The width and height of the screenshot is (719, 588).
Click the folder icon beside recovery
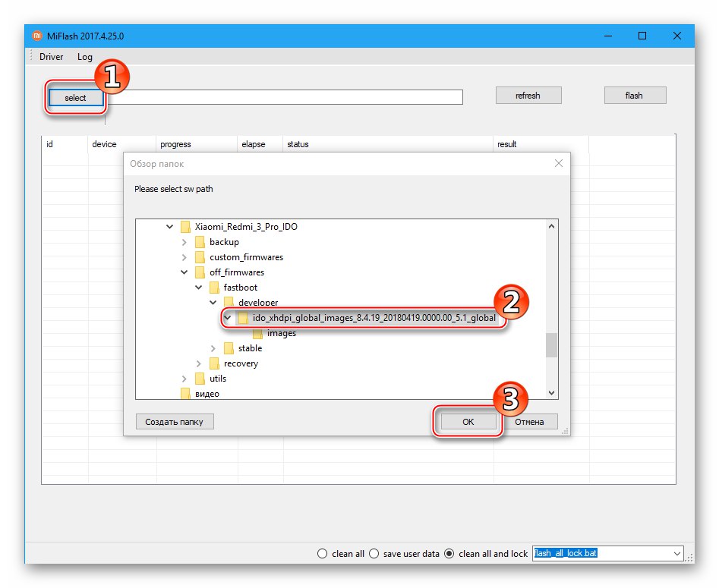click(x=214, y=363)
